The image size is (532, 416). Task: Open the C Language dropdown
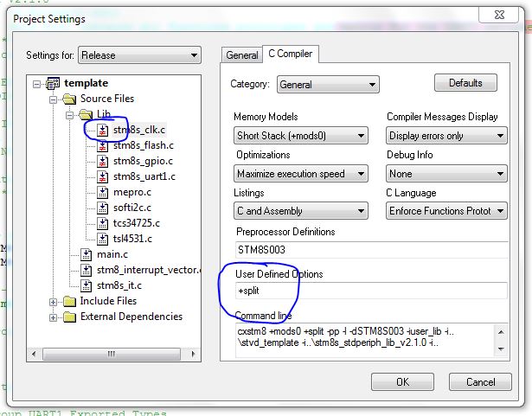click(x=446, y=211)
